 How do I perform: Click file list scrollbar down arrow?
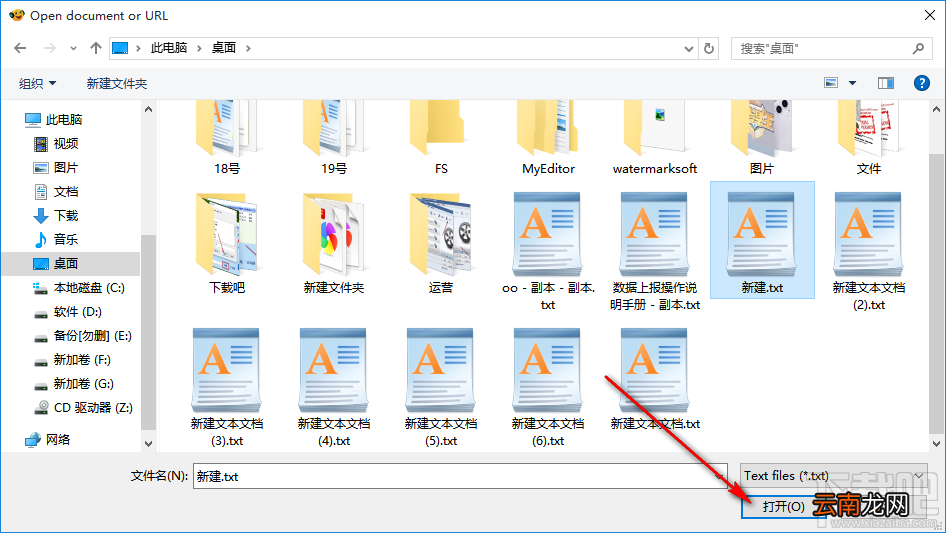coord(936,444)
